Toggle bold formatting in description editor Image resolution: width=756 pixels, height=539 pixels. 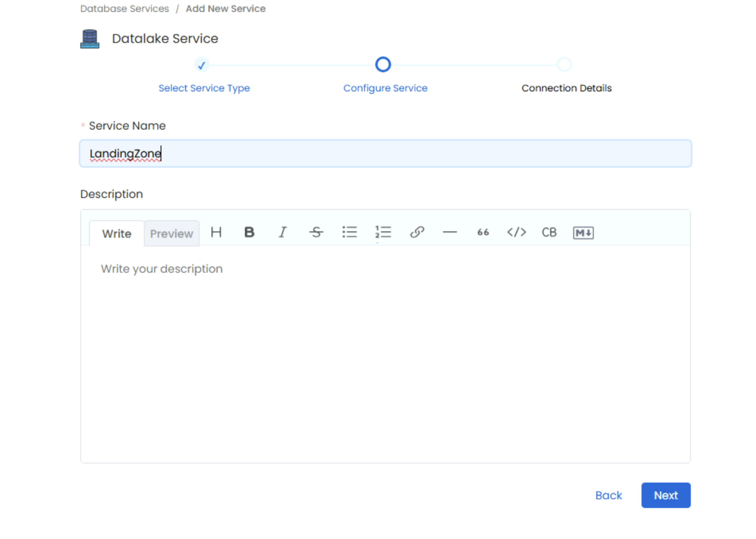click(x=249, y=232)
